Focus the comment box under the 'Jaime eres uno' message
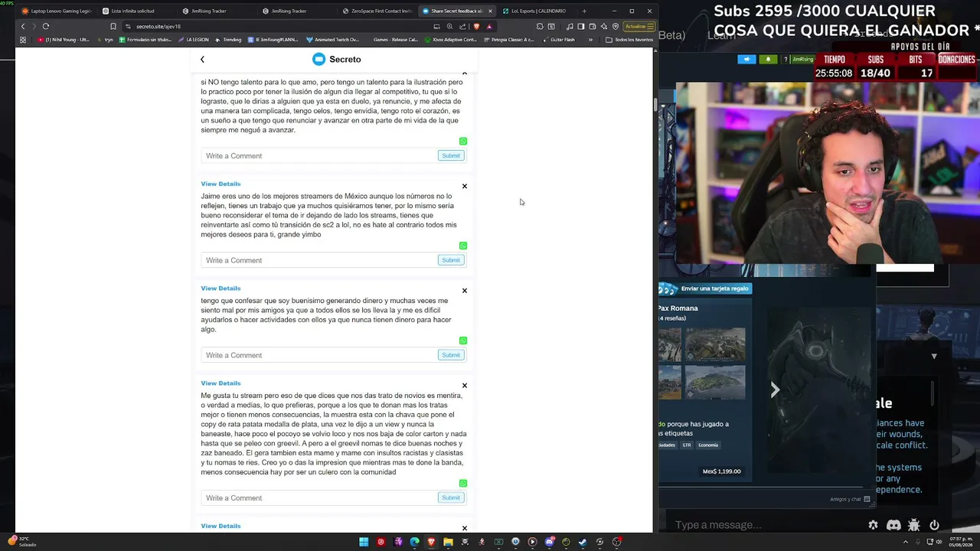Viewport: 980px width, 551px height. [x=318, y=260]
